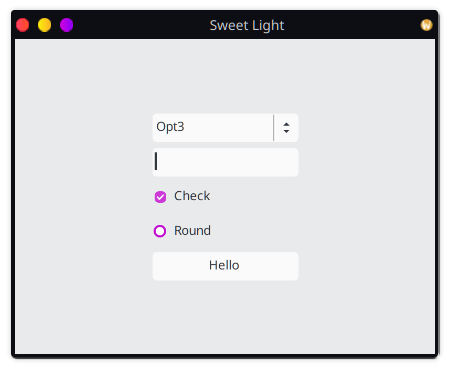Screen dimensions: 450x369
Task: Click the red close window circle
Action: pos(23,25)
